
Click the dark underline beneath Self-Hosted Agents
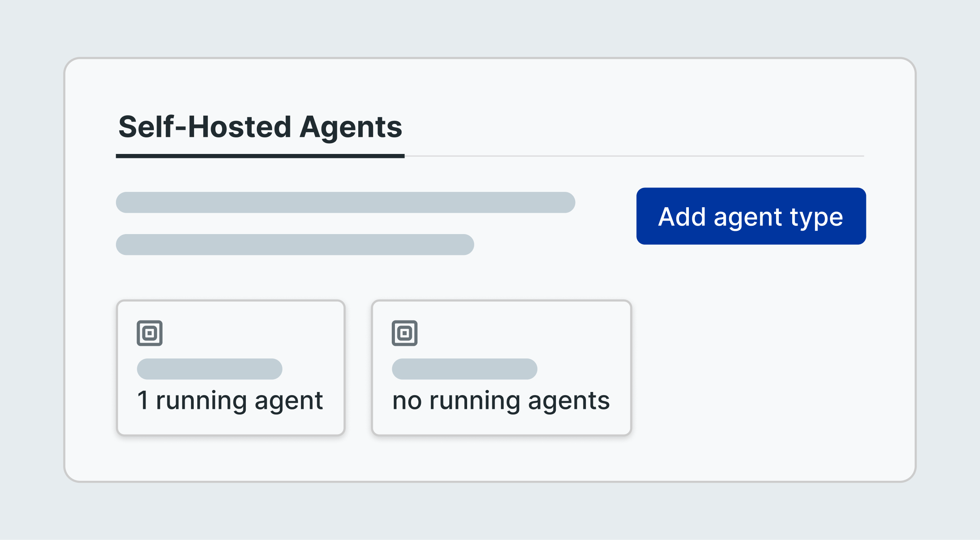click(x=260, y=156)
